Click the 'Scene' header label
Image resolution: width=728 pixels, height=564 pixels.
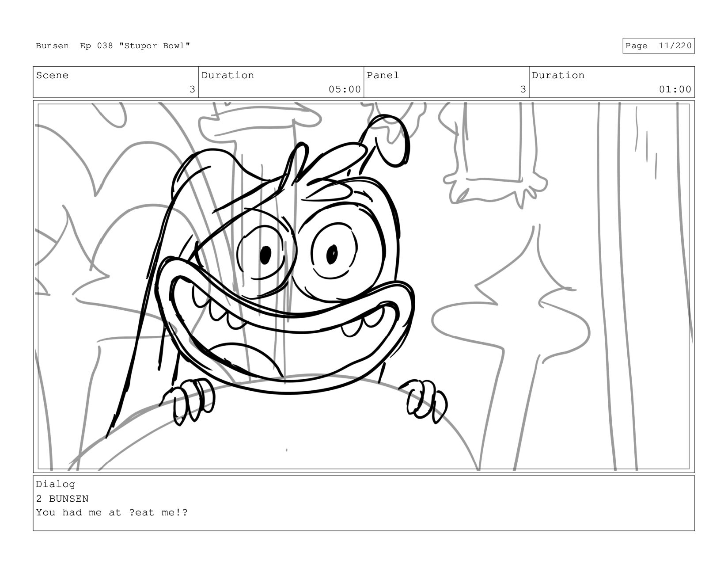[52, 76]
